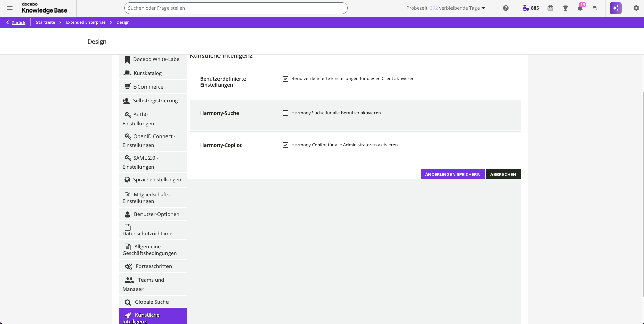
Task: Click the trophy gamification icon
Action: [565, 8]
